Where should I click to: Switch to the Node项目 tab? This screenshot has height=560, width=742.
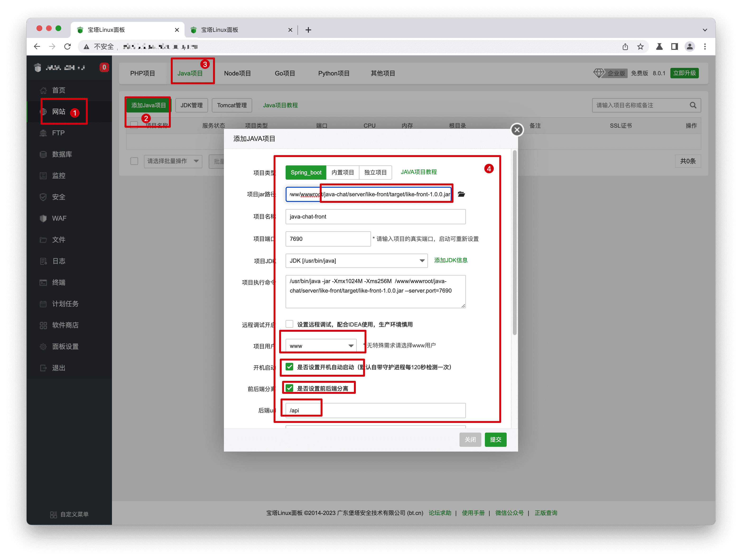pyautogui.click(x=237, y=73)
